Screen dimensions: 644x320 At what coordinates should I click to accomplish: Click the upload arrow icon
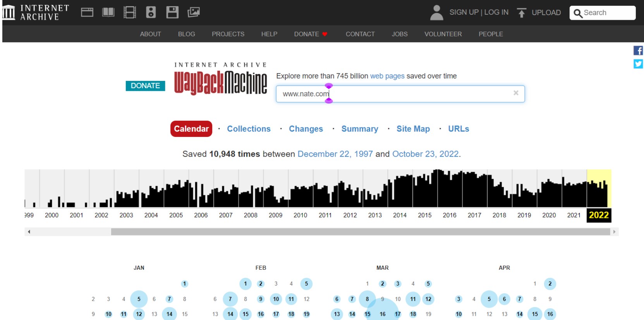click(522, 13)
